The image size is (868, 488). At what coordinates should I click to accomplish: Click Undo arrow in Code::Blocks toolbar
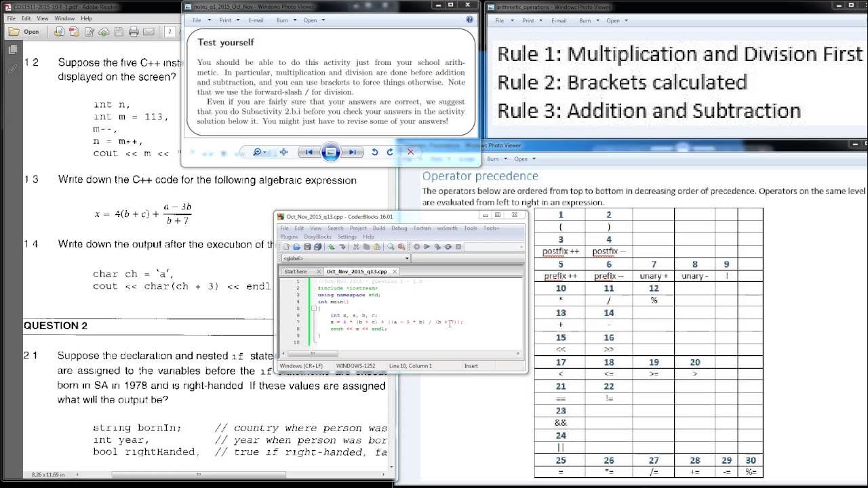(x=331, y=247)
